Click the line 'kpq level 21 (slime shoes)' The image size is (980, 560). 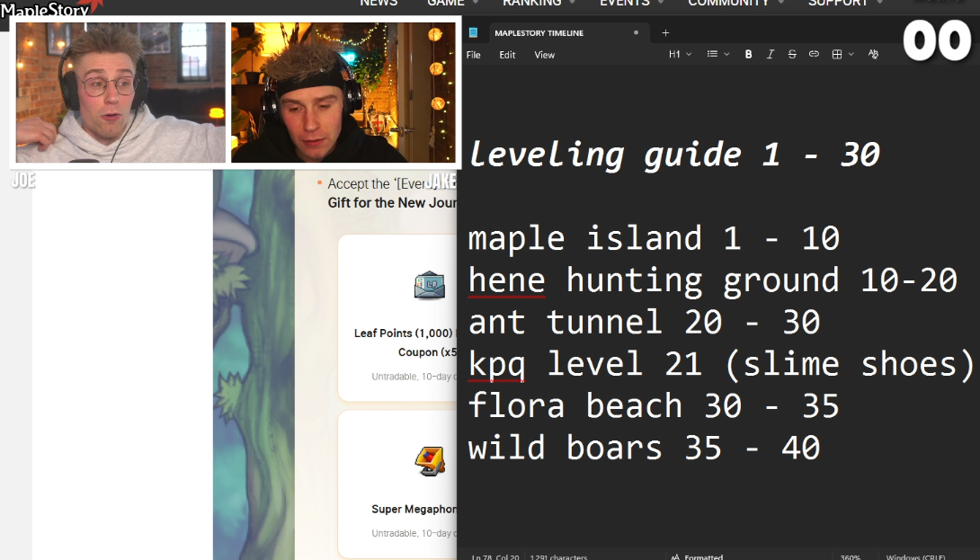[x=721, y=364]
